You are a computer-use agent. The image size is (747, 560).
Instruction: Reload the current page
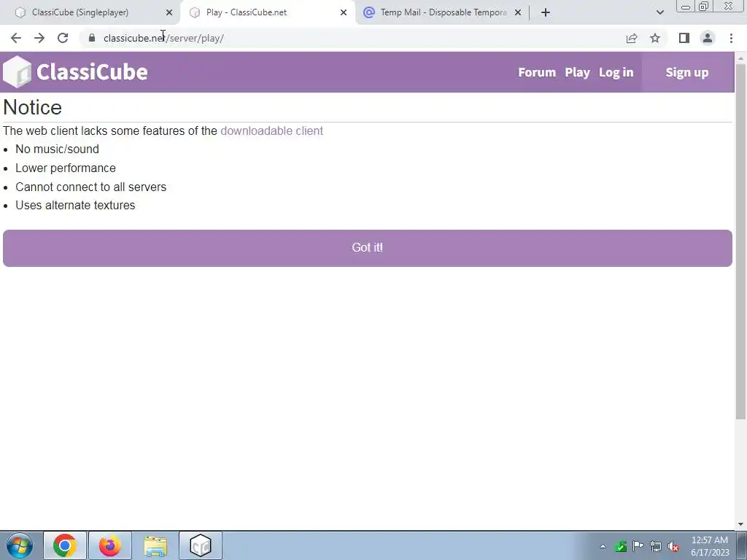pyautogui.click(x=63, y=38)
